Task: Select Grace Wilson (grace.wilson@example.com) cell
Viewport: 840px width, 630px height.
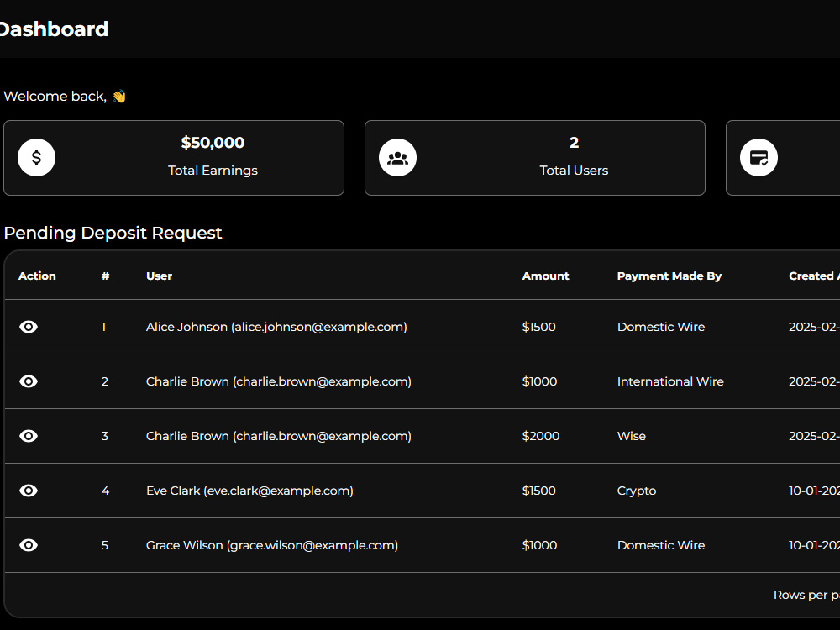Action: [x=272, y=545]
